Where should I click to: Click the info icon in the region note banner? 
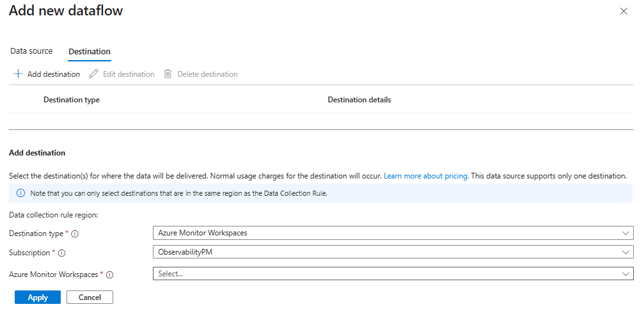pos(20,194)
